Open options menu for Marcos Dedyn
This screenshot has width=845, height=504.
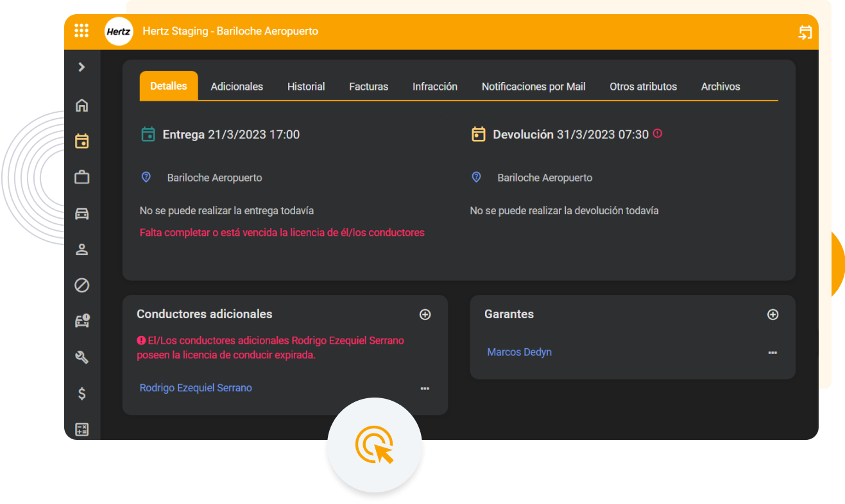pyautogui.click(x=772, y=352)
